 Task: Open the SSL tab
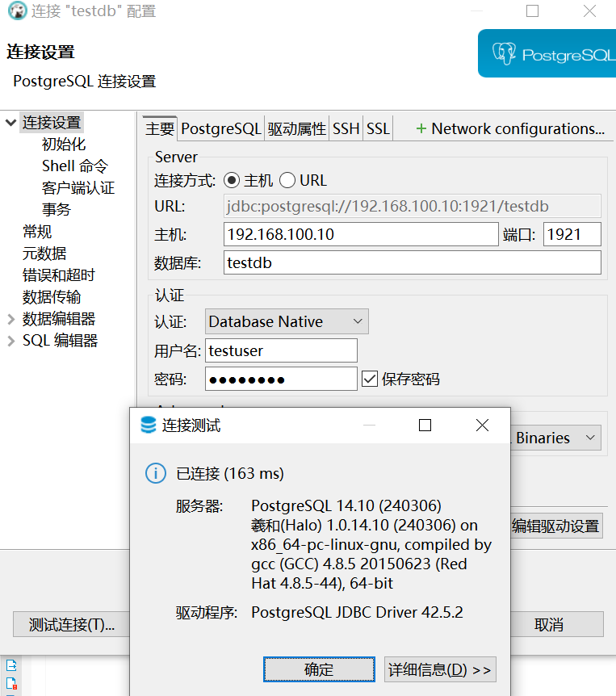(x=378, y=128)
